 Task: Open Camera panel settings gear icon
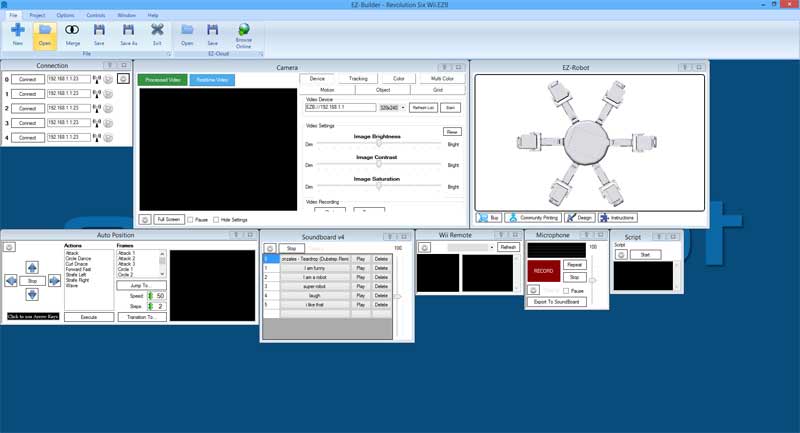pyautogui.click(x=145, y=219)
